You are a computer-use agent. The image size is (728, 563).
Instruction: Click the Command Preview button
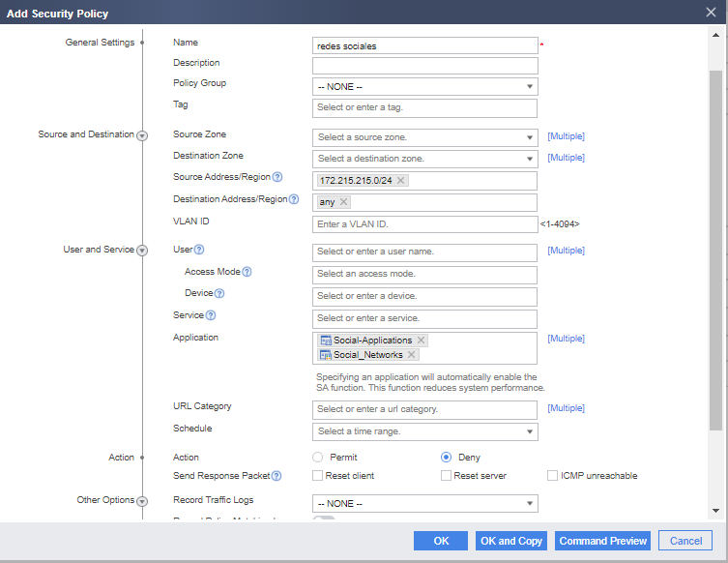[x=602, y=541]
